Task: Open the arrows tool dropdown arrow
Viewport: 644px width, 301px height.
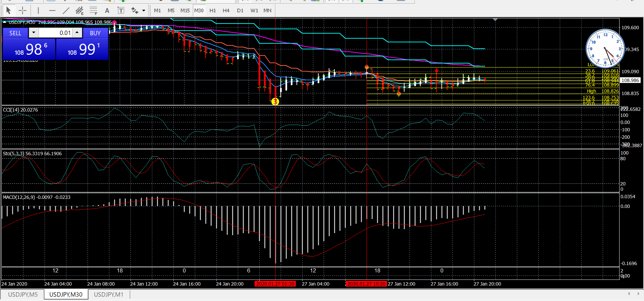Action: pos(144,10)
